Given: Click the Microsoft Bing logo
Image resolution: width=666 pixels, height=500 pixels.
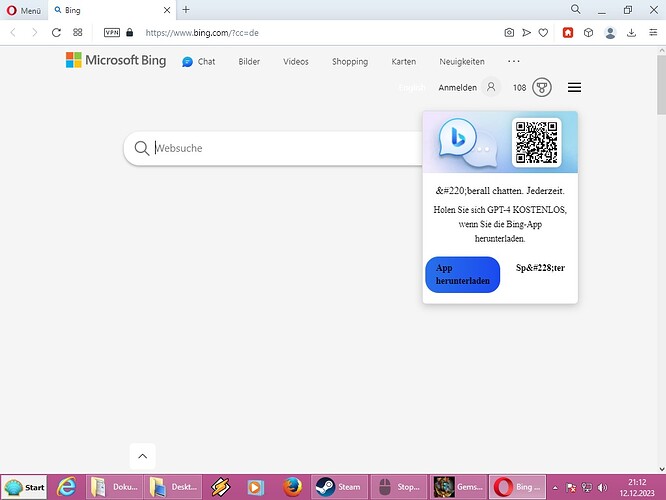Looking at the screenshot, I should click(116, 60).
